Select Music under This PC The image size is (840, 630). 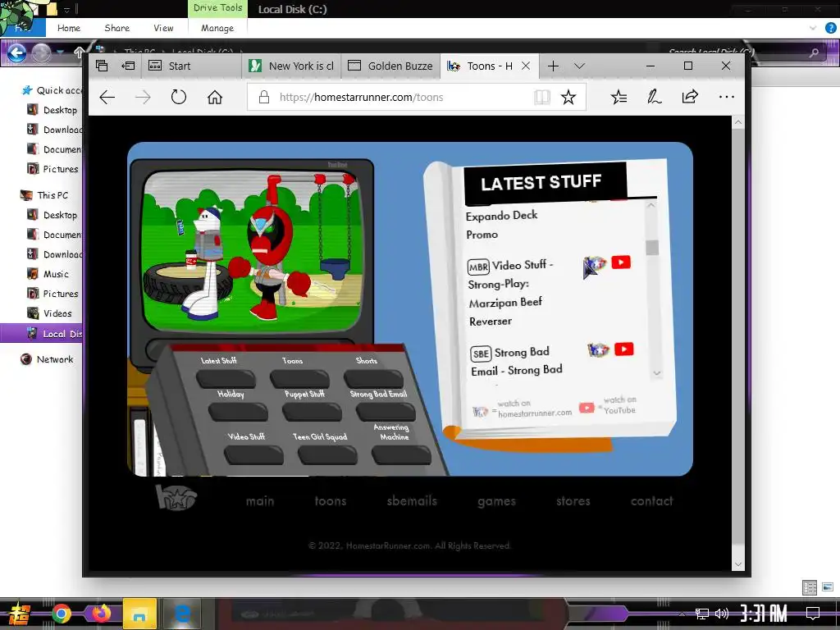(x=56, y=274)
